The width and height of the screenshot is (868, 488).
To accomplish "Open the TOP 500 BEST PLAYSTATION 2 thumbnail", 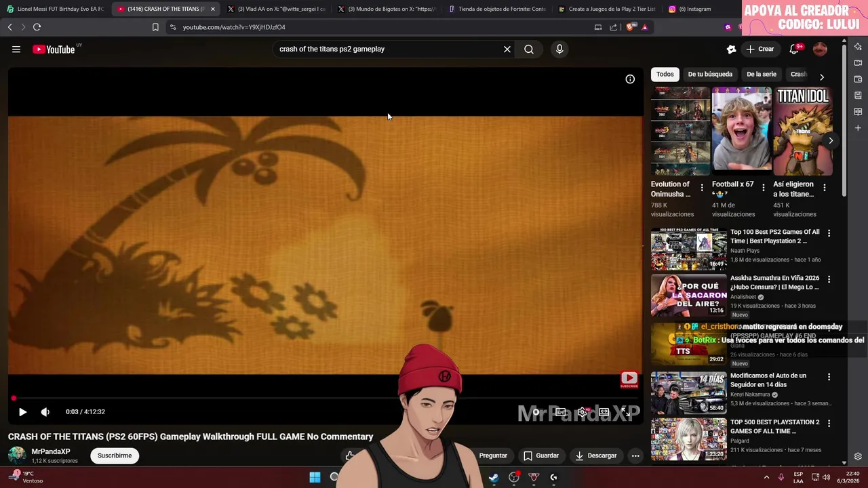I will pyautogui.click(x=689, y=439).
